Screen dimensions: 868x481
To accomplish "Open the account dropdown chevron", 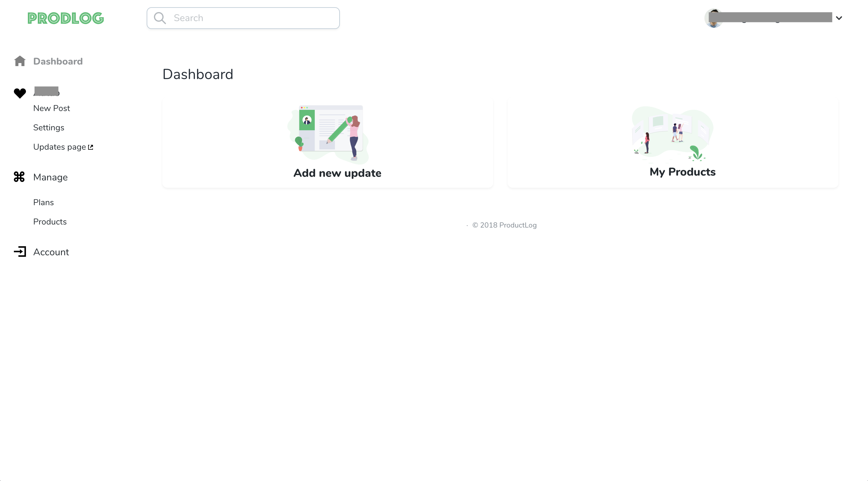I will [839, 18].
